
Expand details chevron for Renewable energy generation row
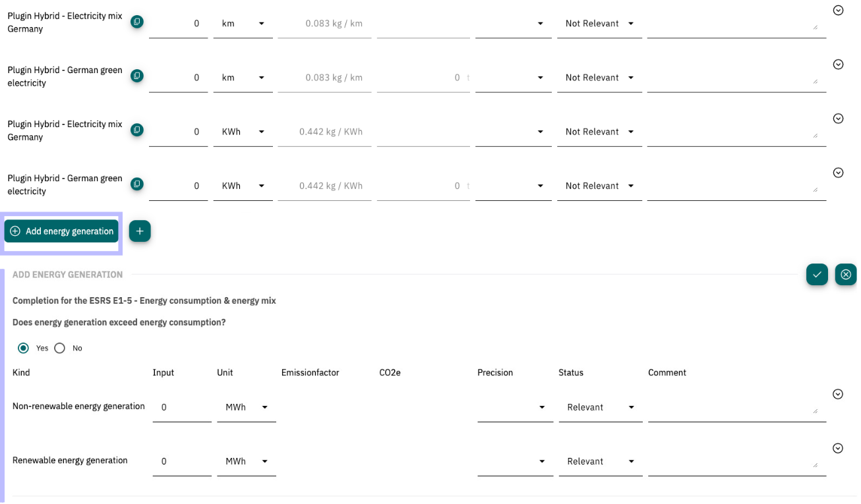[838, 448]
